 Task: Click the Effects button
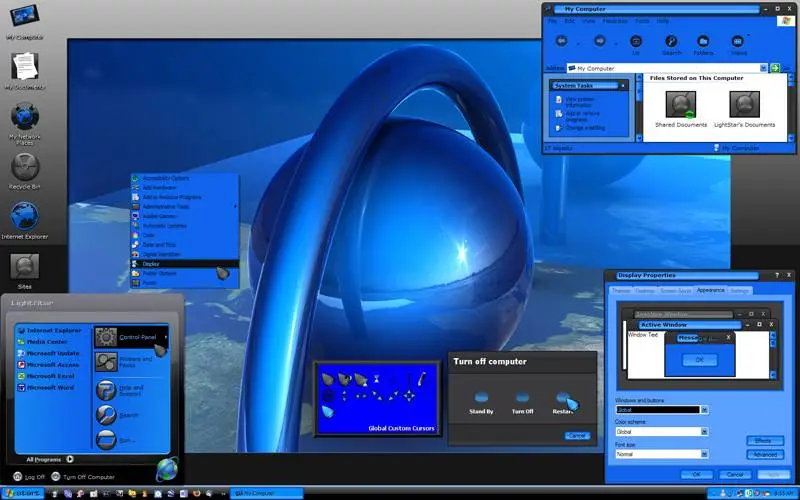coord(764,440)
